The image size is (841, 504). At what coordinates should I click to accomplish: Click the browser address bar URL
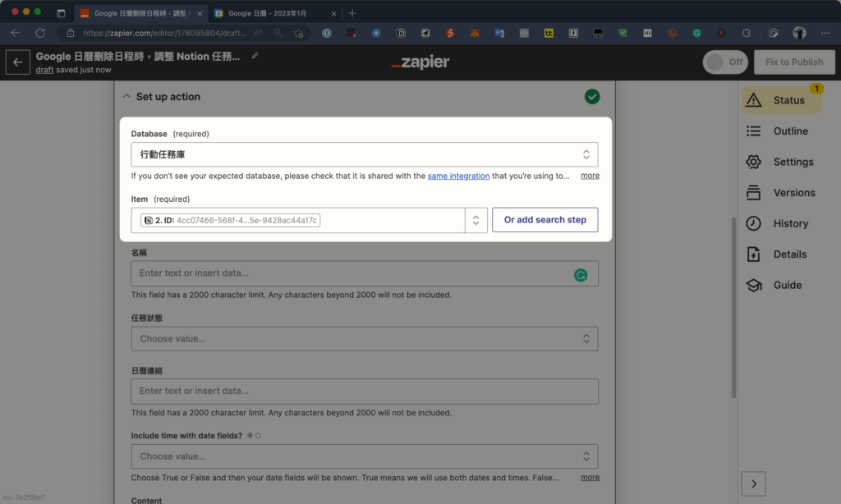tap(164, 33)
